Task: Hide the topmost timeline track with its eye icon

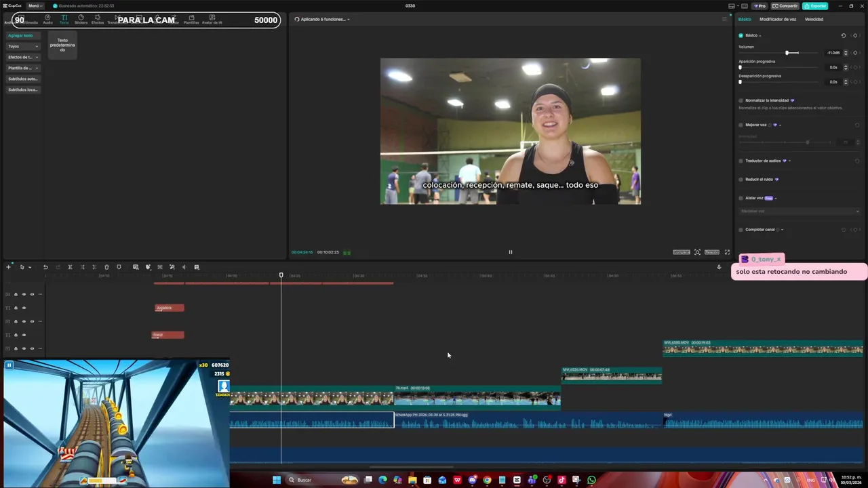Action: click(24, 294)
